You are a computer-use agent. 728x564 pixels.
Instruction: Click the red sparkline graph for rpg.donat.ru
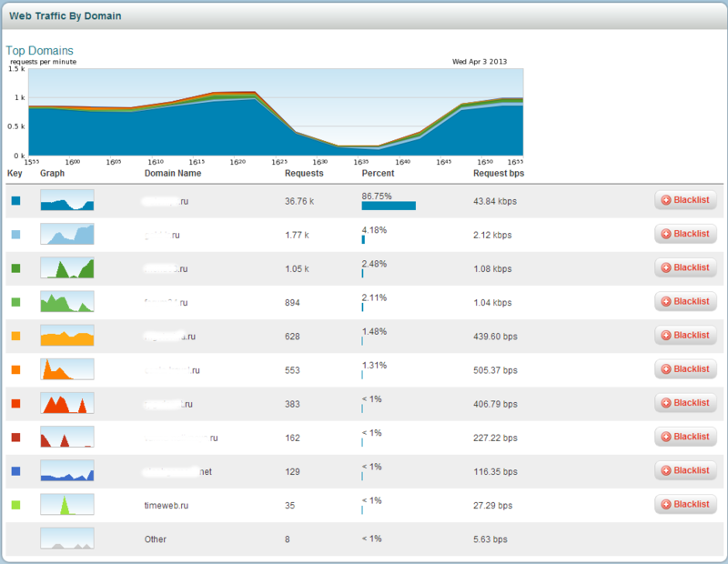click(x=66, y=403)
